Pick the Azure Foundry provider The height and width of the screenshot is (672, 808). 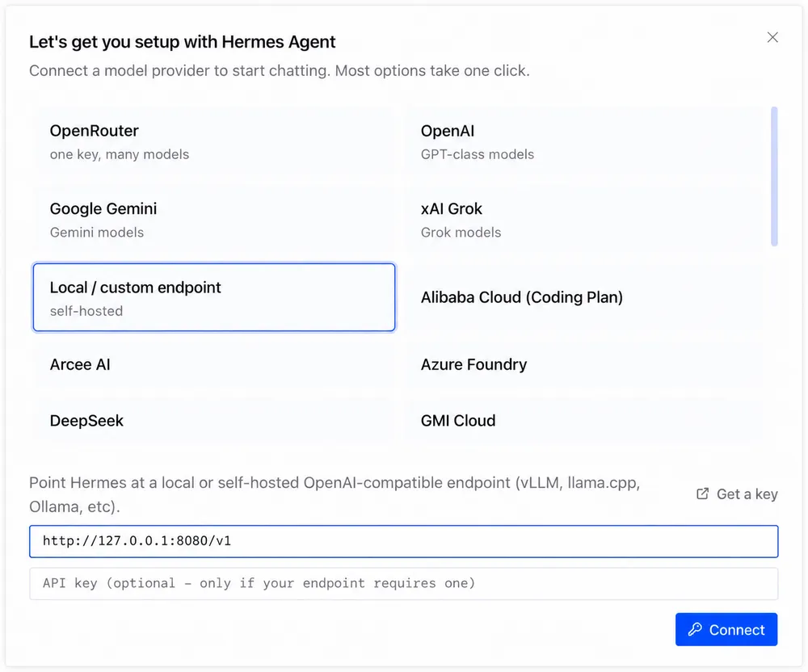585,364
